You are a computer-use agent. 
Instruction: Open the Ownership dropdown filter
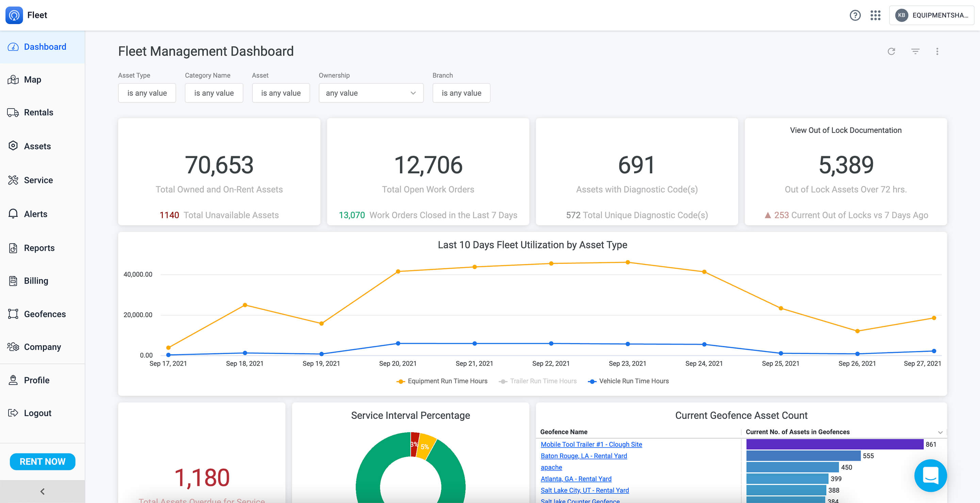coord(371,93)
